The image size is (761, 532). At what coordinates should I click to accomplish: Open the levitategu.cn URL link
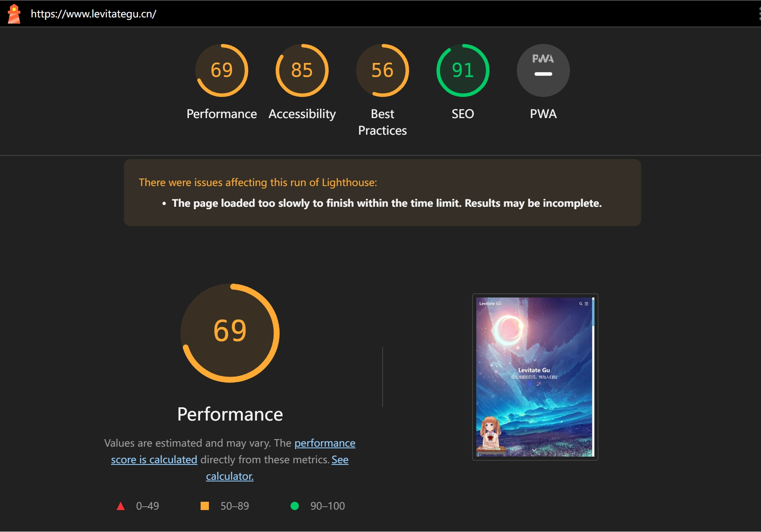[93, 14]
